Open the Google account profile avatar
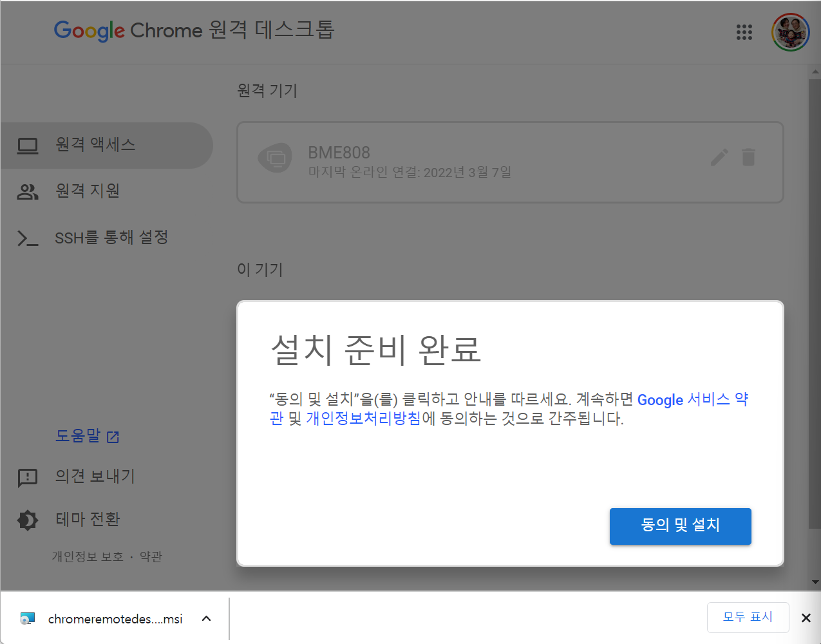The height and width of the screenshot is (644, 821). click(790, 32)
